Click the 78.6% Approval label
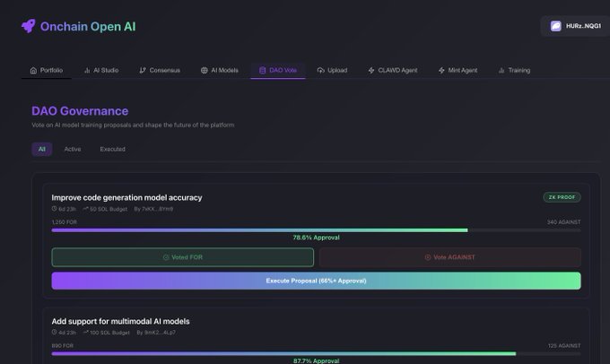The width and height of the screenshot is (610, 364). (316, 238)
